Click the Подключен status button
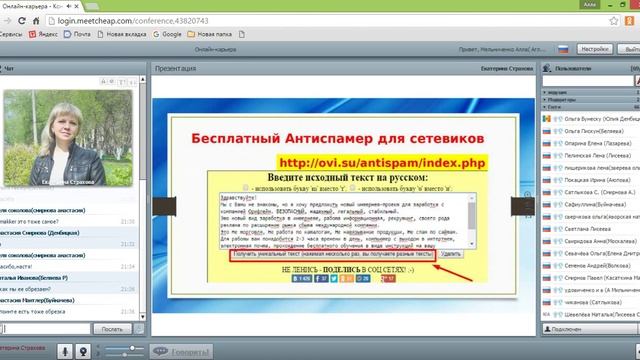The image size is (640, 360). click(x=589, y=329)
